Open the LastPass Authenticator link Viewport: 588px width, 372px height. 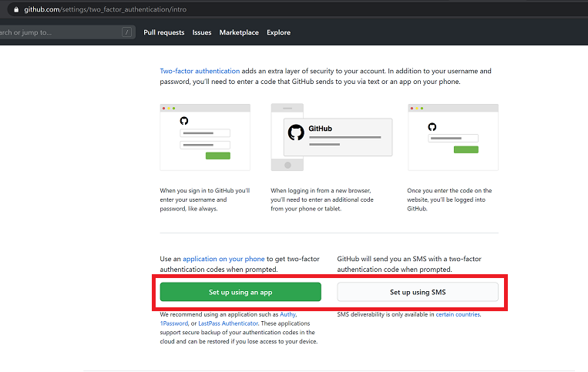(x=228, y=323)
